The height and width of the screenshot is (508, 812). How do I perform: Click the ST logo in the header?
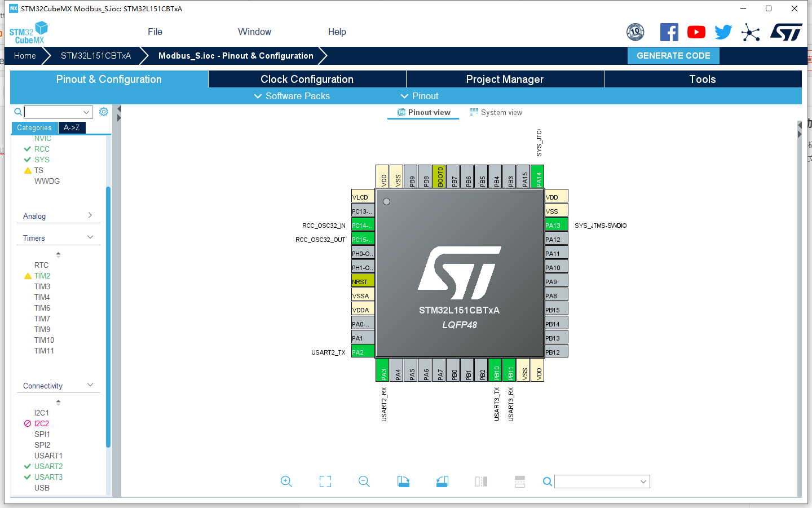click(787, 32)
